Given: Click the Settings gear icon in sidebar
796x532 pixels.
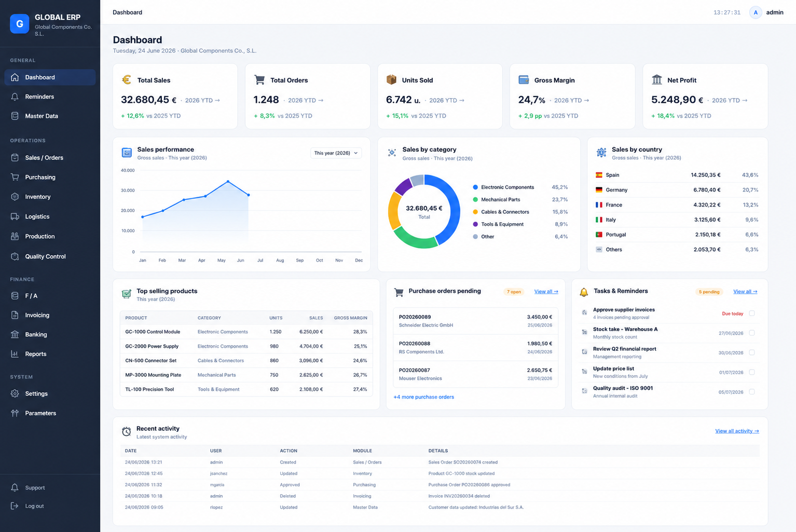Looking at the screenshot, I should point(15,393).
